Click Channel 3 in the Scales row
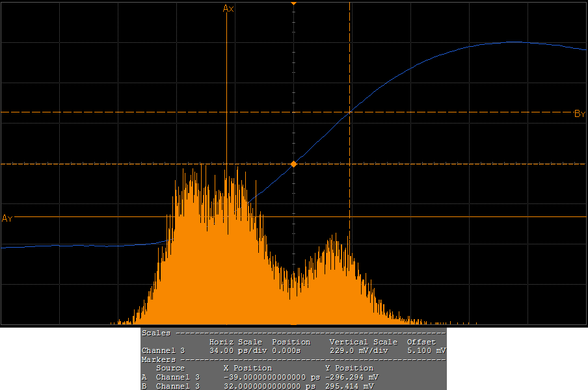 [163, 350]
